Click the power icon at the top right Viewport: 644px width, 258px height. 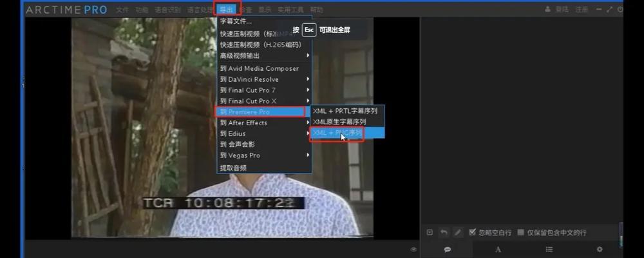[x=620, y=10]
